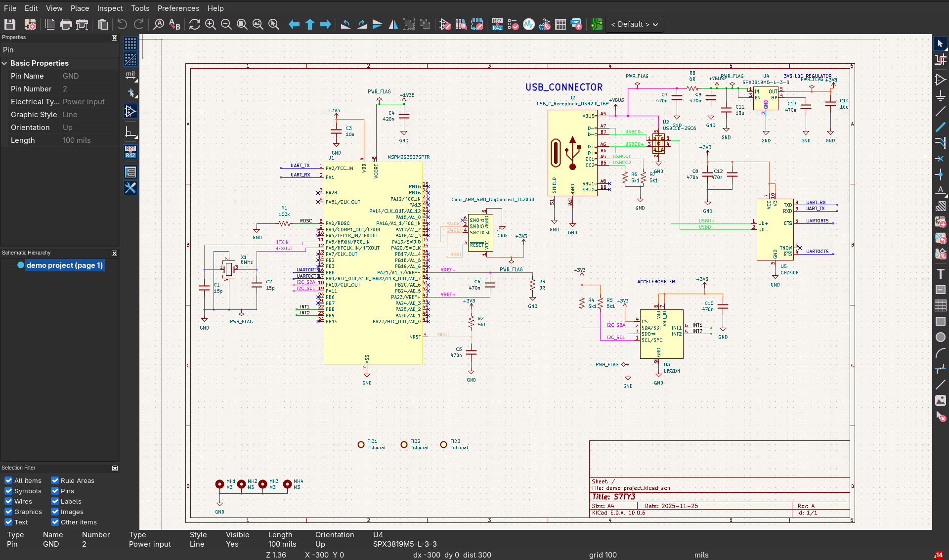Click the Zoom In icon

coord(211,24)
